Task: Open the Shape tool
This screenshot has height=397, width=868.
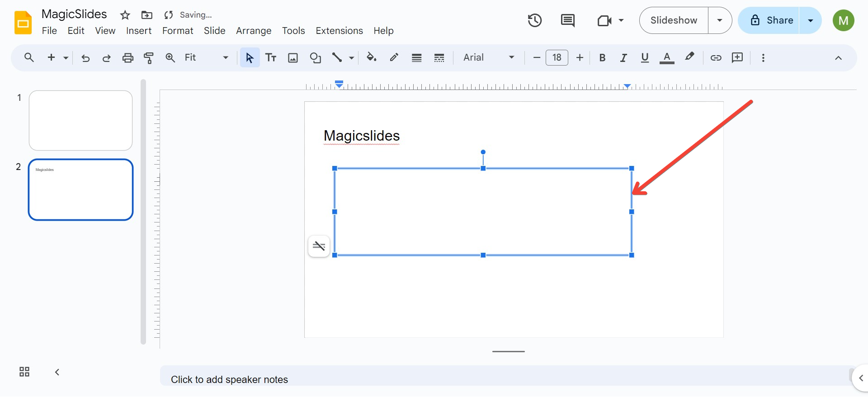Action: coord(315,58)
